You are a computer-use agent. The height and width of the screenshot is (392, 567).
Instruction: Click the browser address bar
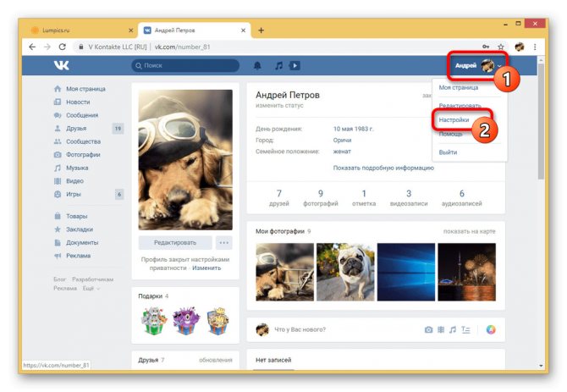pyautogui.click(x=275, y=47)
